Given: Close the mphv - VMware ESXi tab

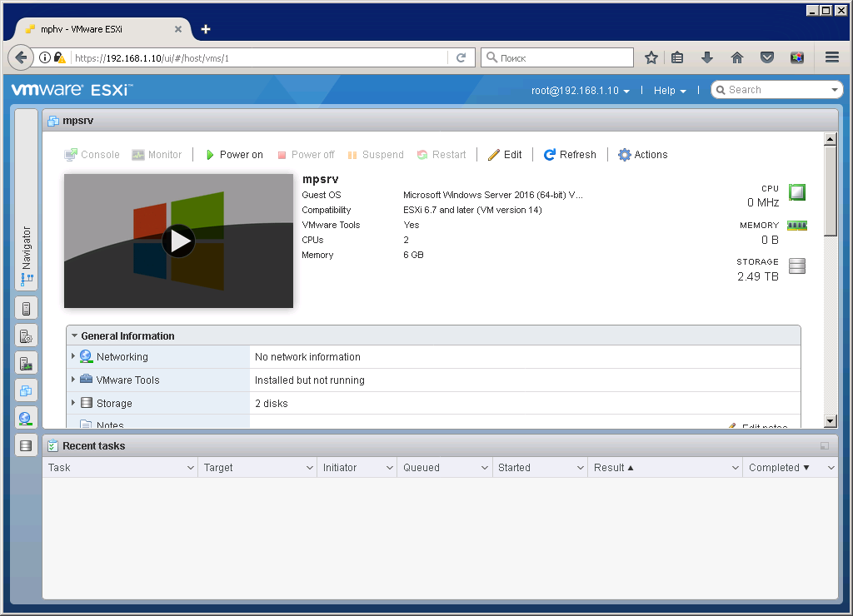Looking at the screenshot, I should pyautogui.click(x=178, y=29).
